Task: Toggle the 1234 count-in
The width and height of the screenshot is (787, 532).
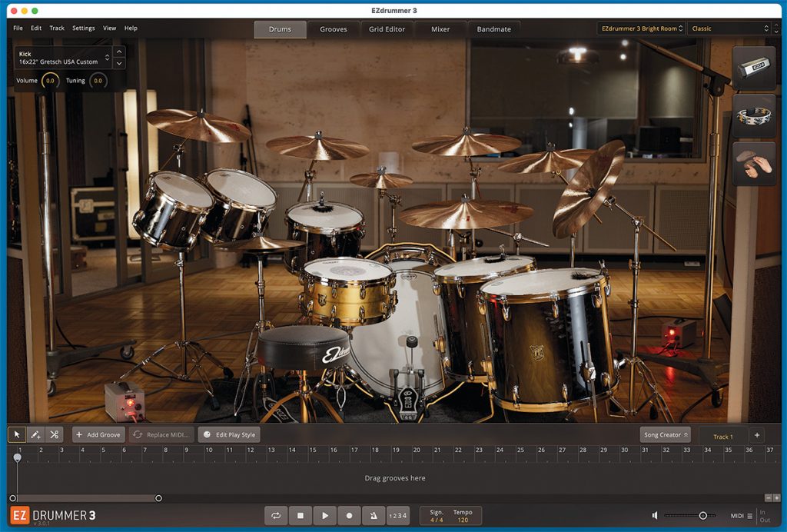Action: click(x=398, y=515)
